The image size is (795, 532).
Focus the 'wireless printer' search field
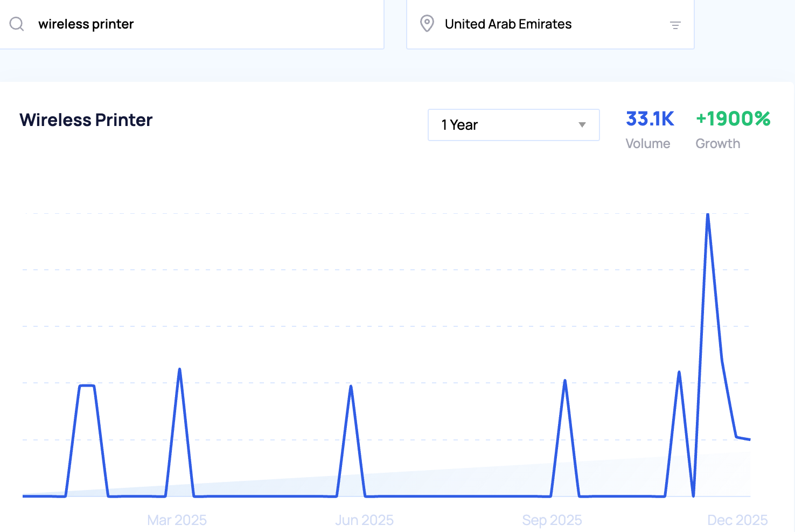pyautogui.click(x=205, y=24)
